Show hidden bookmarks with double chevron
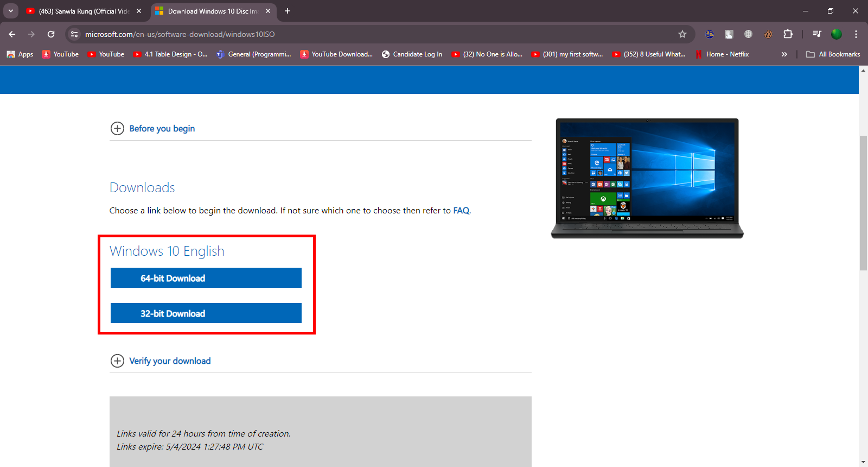The image size is (868, 467). point(784,54)
